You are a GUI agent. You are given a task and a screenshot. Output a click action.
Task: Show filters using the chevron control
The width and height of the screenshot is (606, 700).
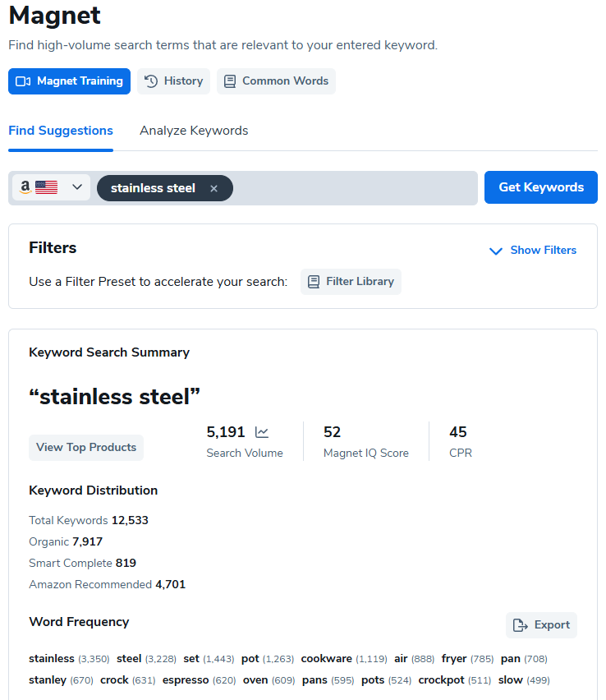point(495,251)
